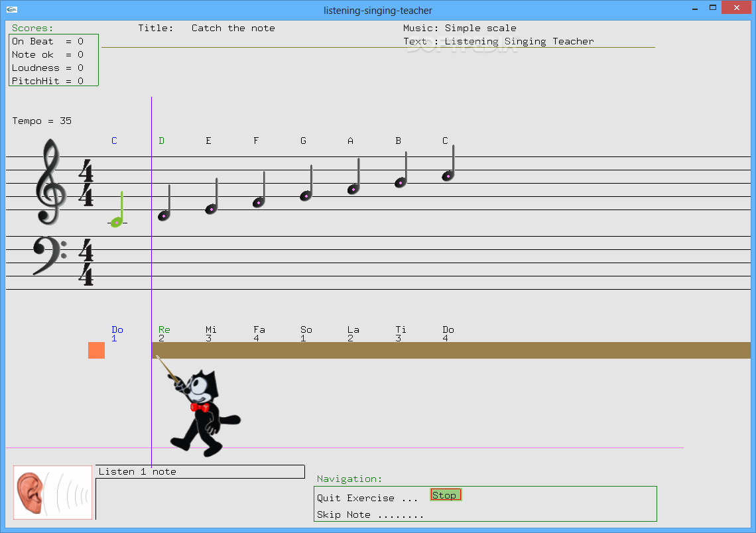This screenshot has height=533, width=756.
Task: Minimize the listening-singing-teacher window
Action: pyautogui.click(x=695, y=8)
